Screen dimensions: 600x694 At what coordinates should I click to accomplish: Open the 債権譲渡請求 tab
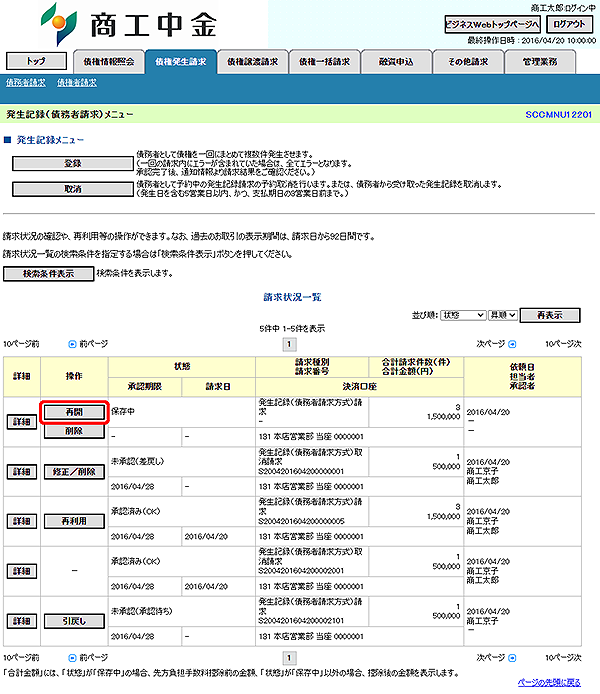[253, 62]
